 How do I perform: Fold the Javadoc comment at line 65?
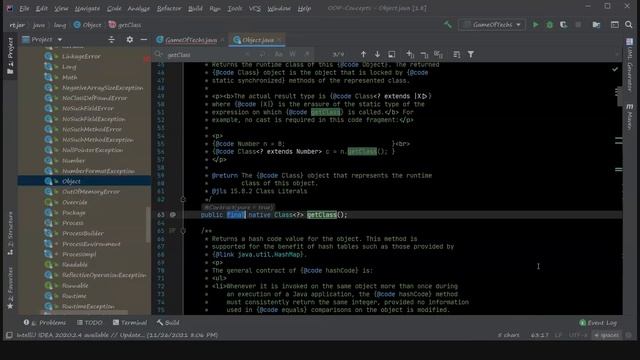click(x=183, y=231)
